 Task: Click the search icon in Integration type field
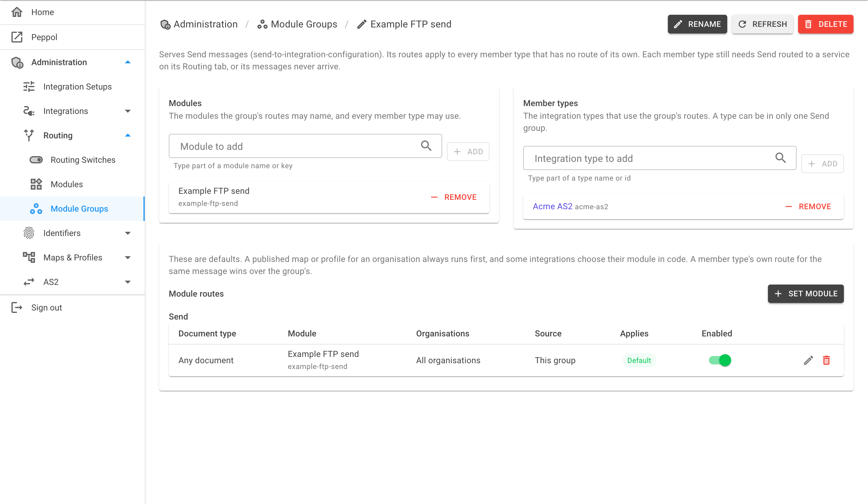(x=781, y=158)
